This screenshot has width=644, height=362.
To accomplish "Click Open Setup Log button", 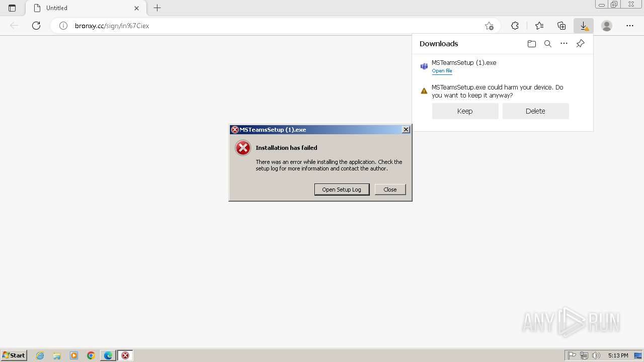I will 342,190.
